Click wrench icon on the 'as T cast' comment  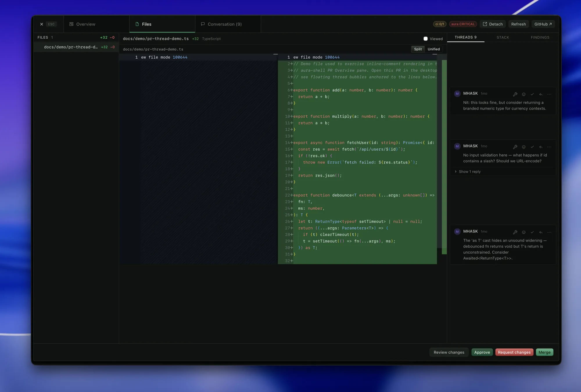coord(515,232)
